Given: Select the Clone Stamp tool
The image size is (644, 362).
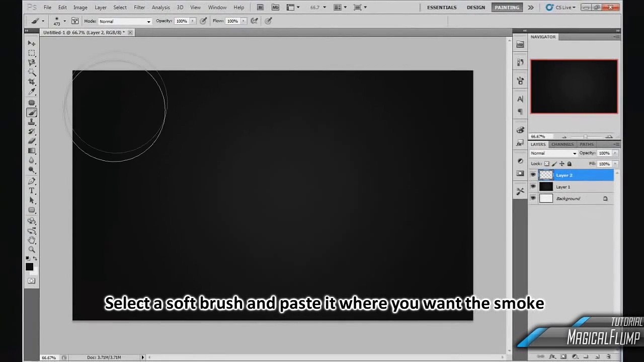Looking at the screenshot, I should [x=32, y=122].
